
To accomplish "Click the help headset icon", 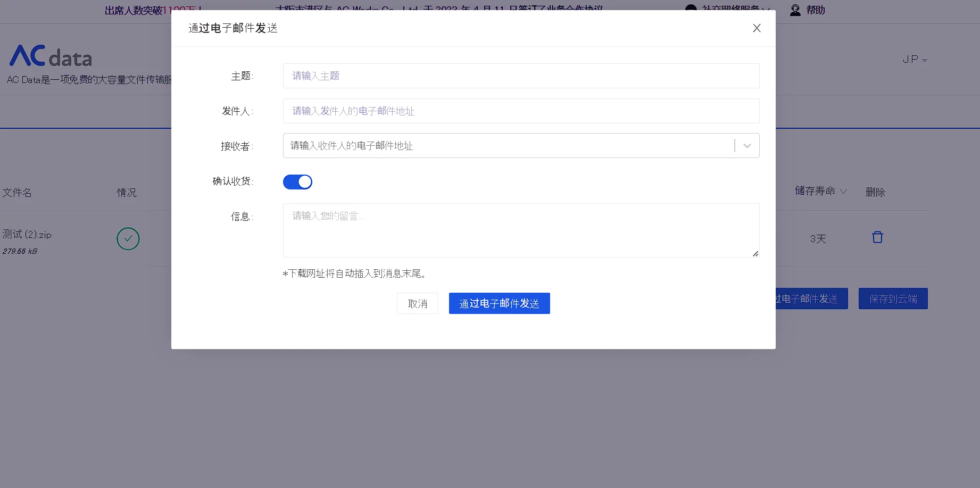I will pos(795,10).
